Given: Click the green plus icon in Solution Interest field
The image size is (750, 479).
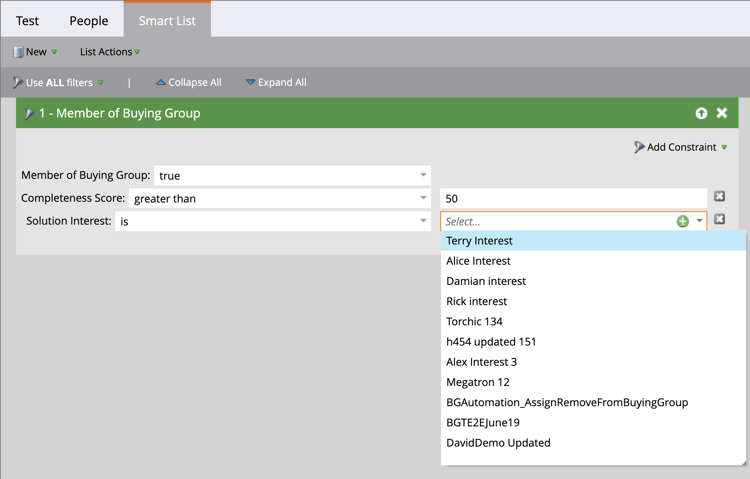Looking at the screenshot, I should tap(683, 221).
